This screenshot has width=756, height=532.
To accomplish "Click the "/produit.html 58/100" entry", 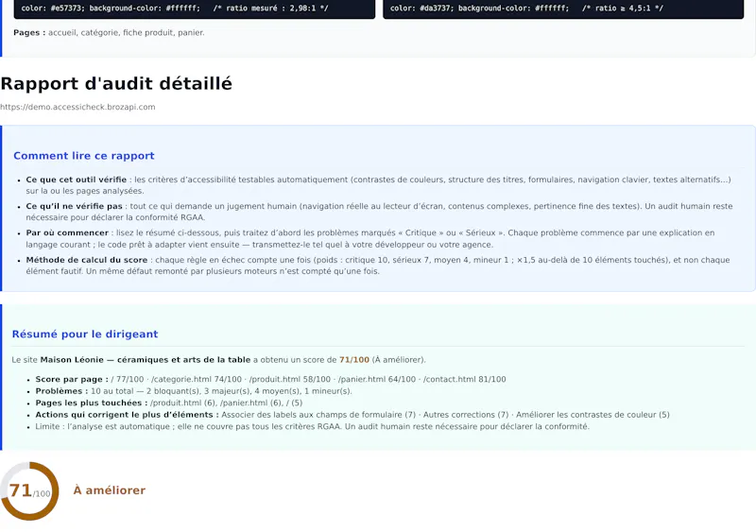I will click(290, 379).
